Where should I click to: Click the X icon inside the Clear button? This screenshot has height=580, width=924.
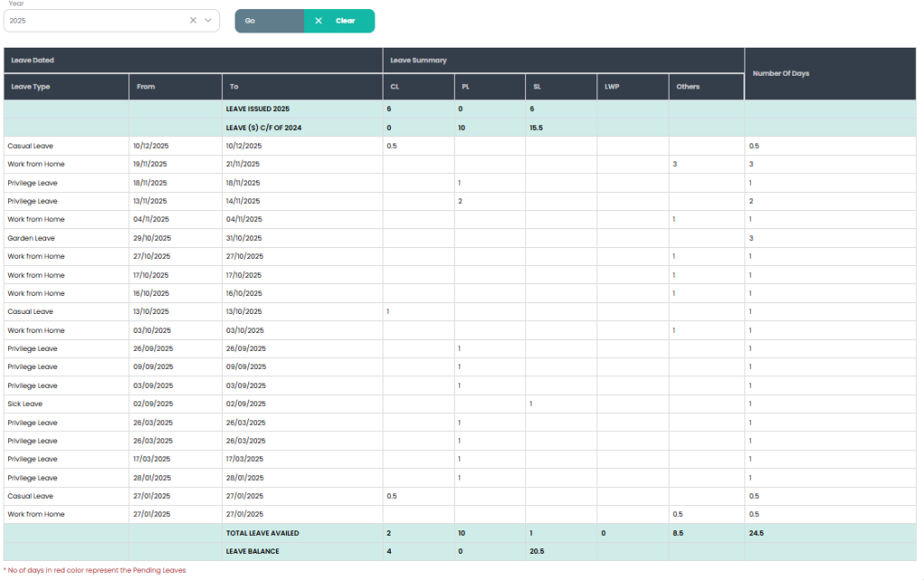pos(319,21)
